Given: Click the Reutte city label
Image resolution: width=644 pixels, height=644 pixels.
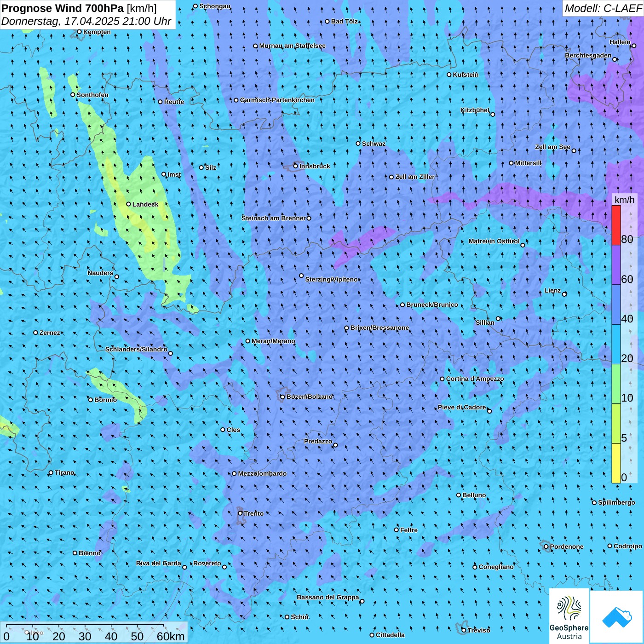Looking at the screenshot, I should click(x=174, y=102).
